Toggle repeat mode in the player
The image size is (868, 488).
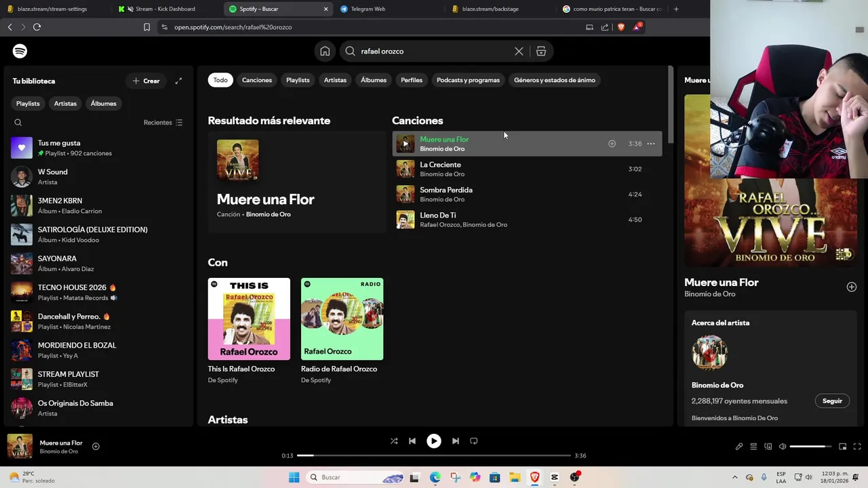point(474,441)
